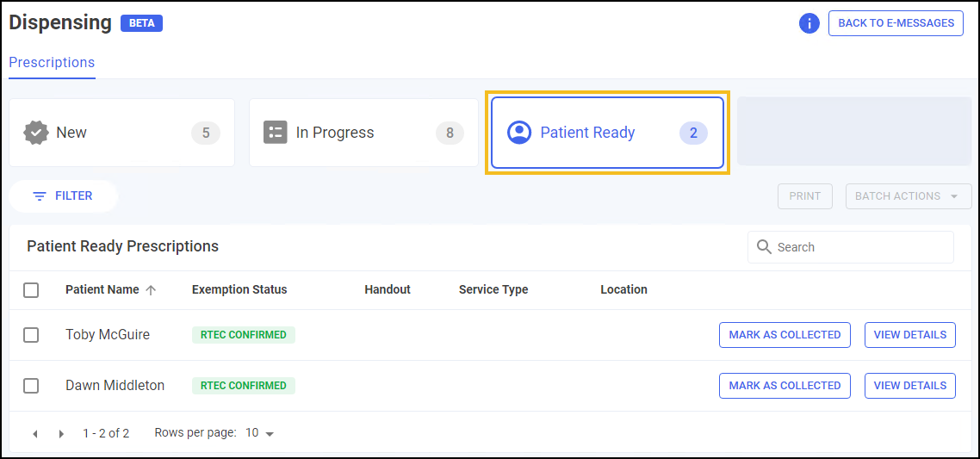This screenshot has height=459, width=980.
Task: Open the Rows per page dropdown
Action: click(x=259, y=433)
